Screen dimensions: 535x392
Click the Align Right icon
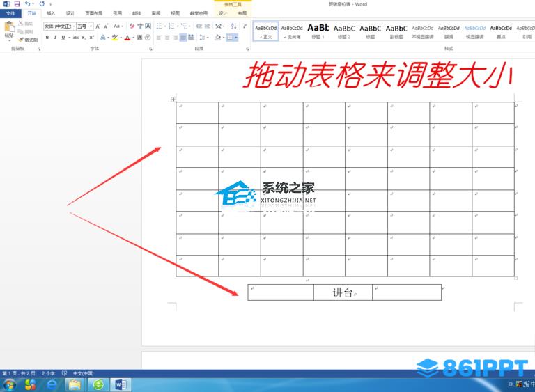coord(175,38)
